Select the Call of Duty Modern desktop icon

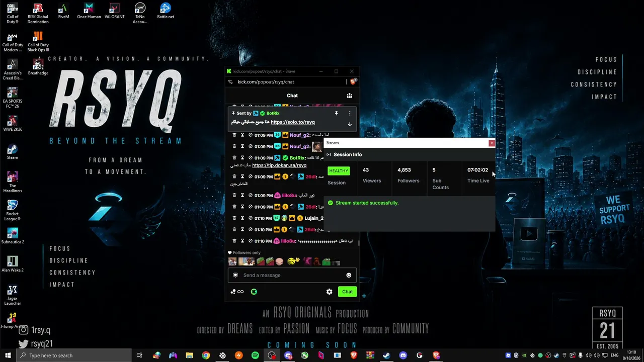pos(13,42)
